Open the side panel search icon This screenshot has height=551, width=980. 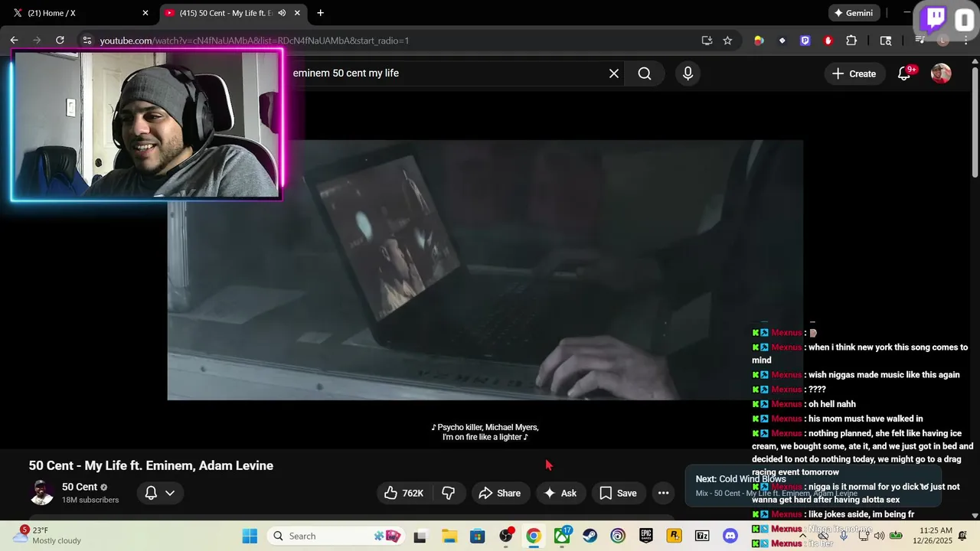886,41
